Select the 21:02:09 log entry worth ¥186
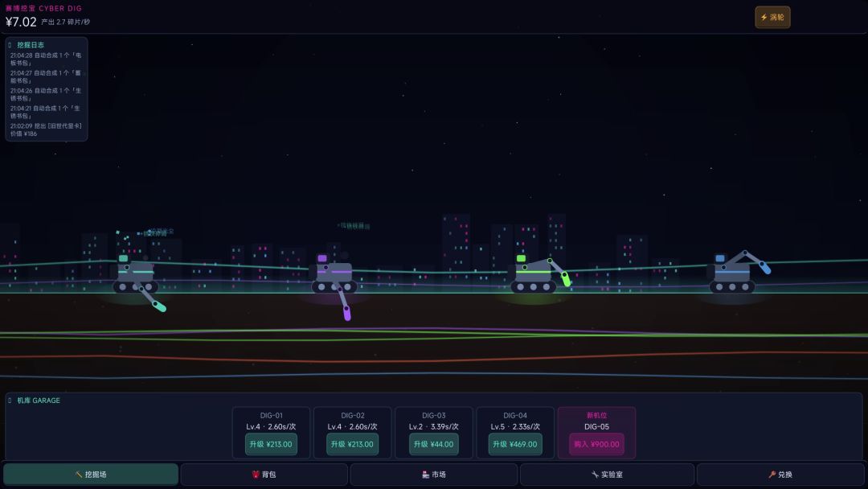This screenshot has width=868, height=489. pyautogui.click(x=46, y=130)
